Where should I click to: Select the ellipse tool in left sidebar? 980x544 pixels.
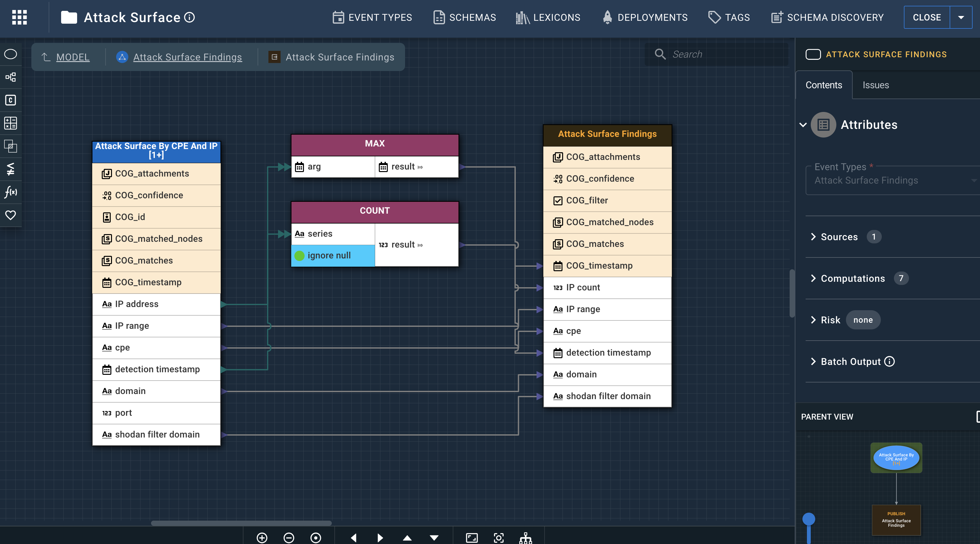11,54
